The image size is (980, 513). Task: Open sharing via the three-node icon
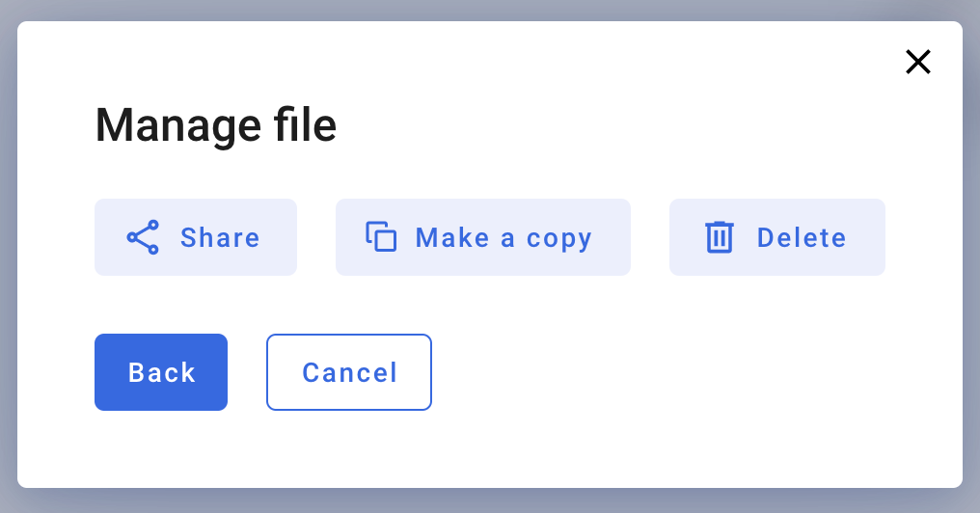point(143,237)
